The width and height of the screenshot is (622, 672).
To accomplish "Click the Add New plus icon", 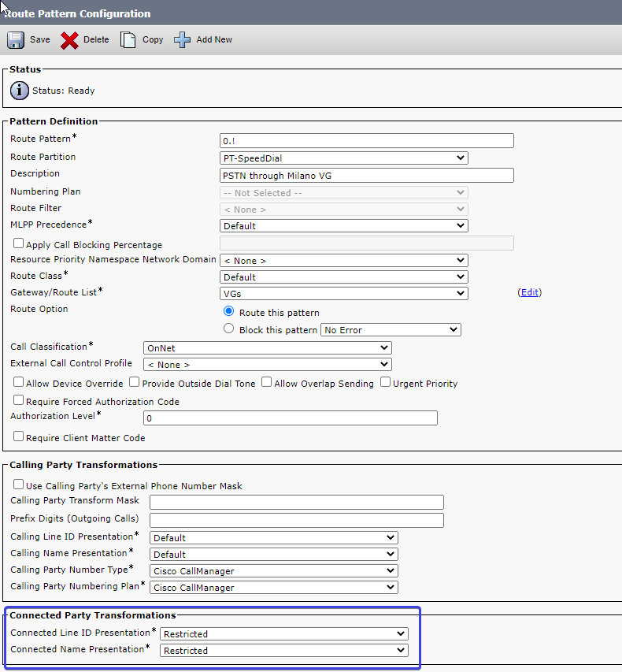I will pos(183,40).
